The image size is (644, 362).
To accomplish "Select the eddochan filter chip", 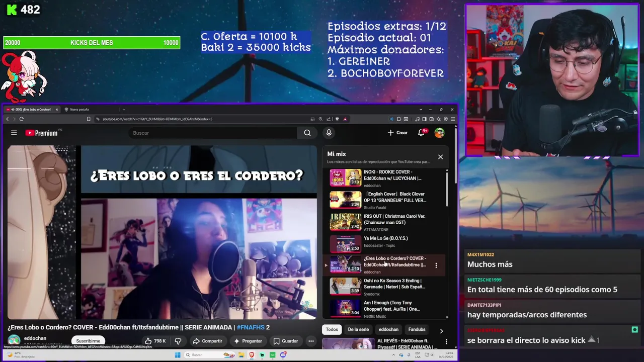I will 388,330.
